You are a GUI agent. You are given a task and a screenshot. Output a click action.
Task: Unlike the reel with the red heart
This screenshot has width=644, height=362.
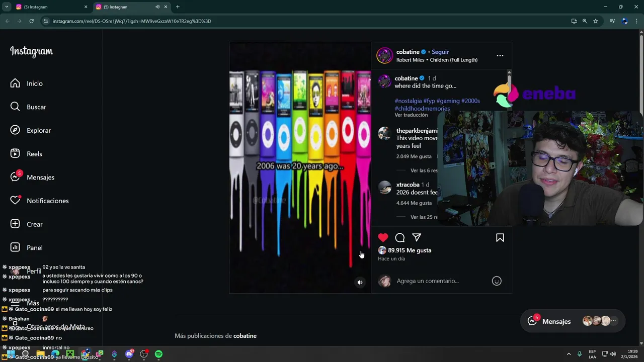(x=383, y=238)
